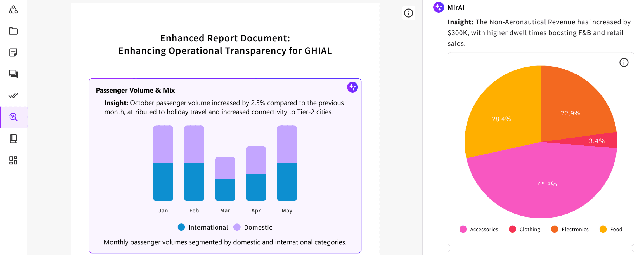644x255 pixels.
Task: Open the folder icon in sidebar
Action: point(13,31)
